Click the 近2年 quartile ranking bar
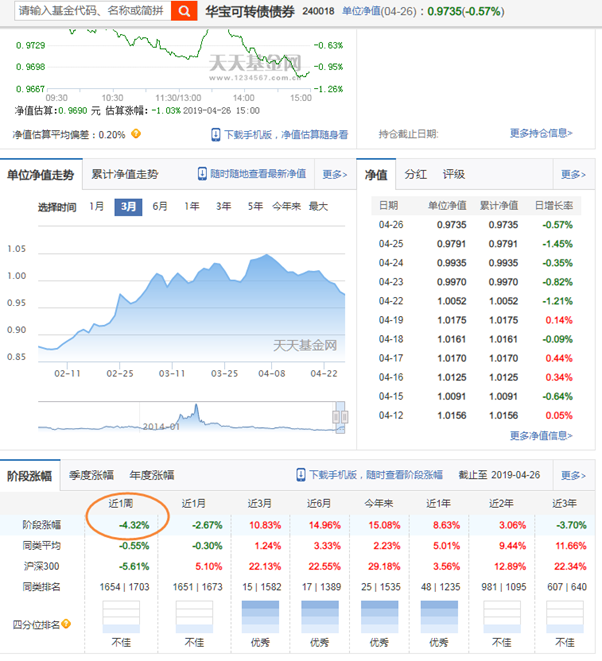The height and width of the screenshot is (661, 602). click(502, 617)
